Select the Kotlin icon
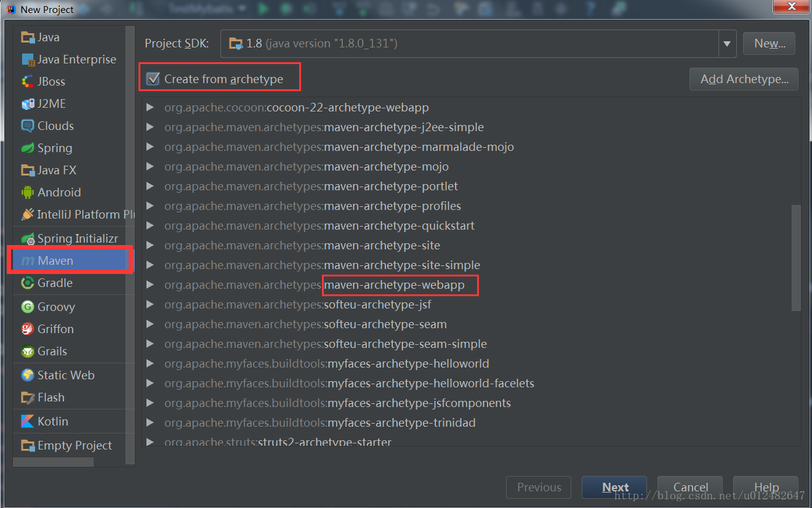 (28, 421)
